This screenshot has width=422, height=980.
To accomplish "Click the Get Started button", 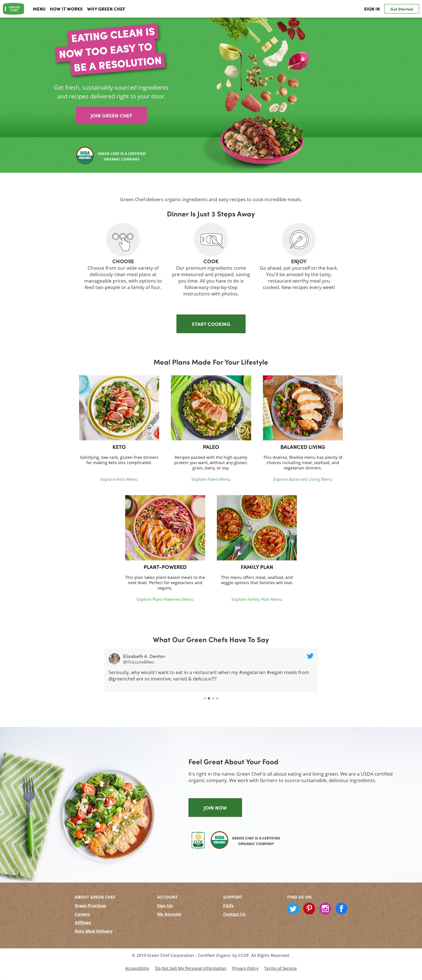I will [x=401, y=9].
